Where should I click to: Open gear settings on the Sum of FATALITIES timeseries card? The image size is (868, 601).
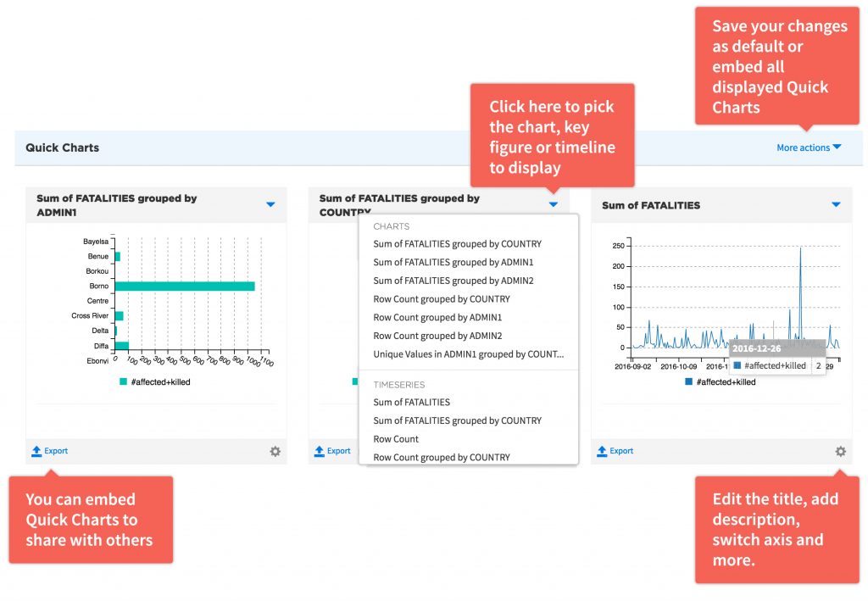840,452
